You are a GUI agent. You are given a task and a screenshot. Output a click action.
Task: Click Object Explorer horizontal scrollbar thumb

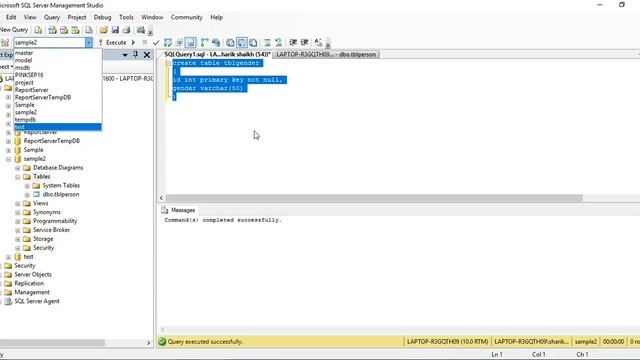point(52,343)
